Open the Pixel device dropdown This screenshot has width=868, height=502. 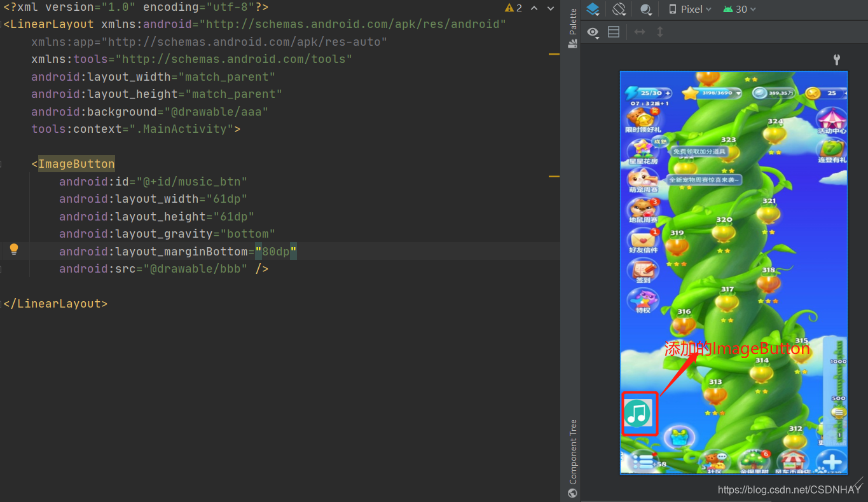(x=690, y=10)
